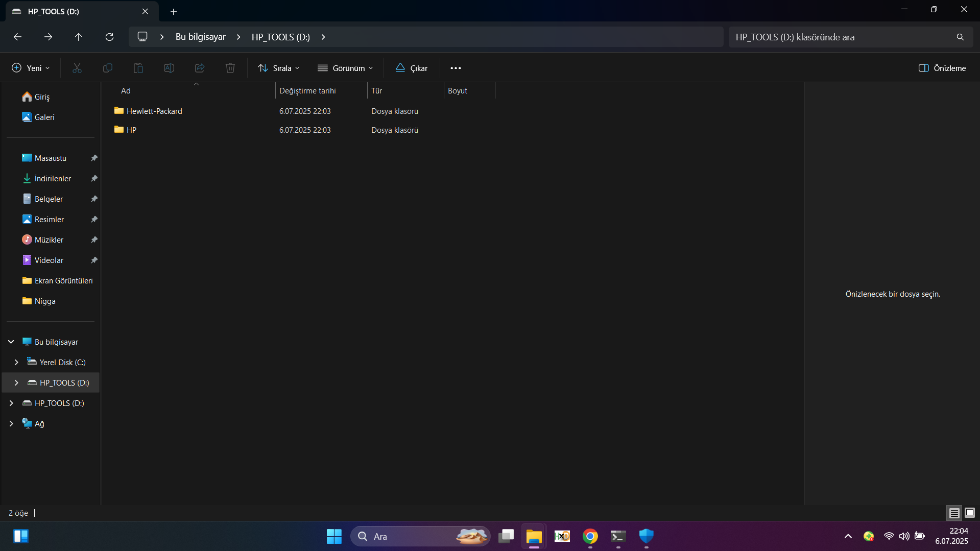Click the Delete (trash) icon
This screenshot has width=980, height=551.
coord(230,67)
